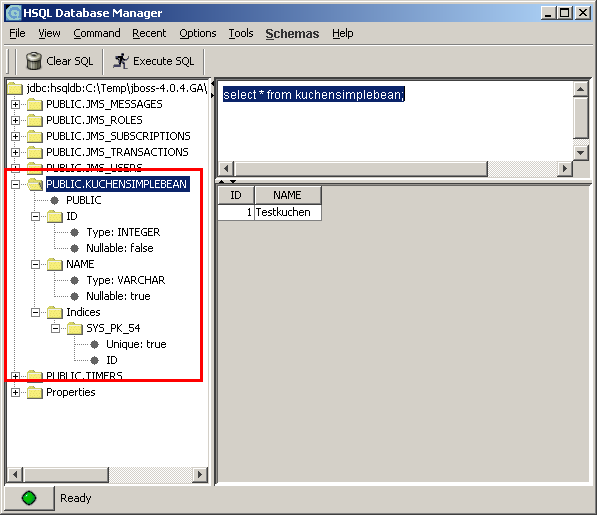The image size is (597, 515).
Task: Click the PUBLIC.JMS_TRANSACTIONS folder icon
Action: (35, 152)
